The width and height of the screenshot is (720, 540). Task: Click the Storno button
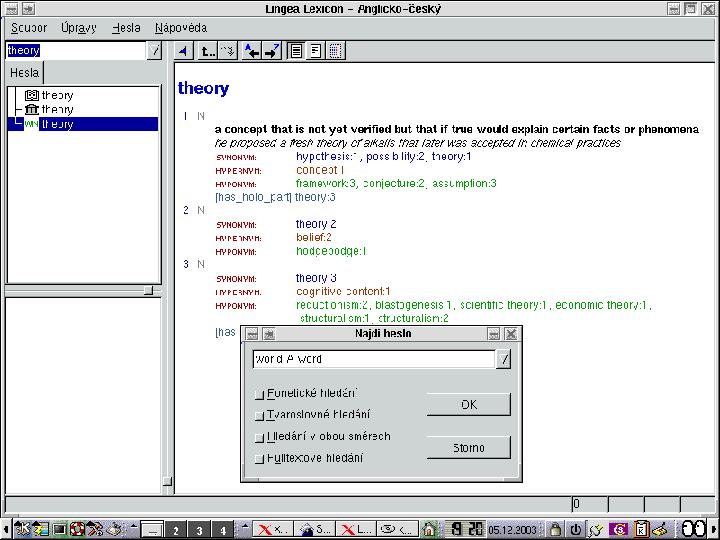click(x=469, y=448)
